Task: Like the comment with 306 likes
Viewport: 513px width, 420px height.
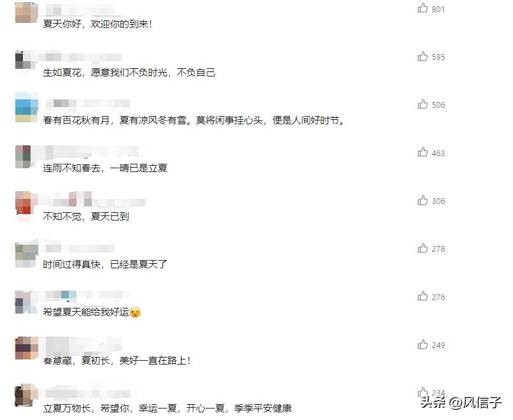Action: point(423,200)
